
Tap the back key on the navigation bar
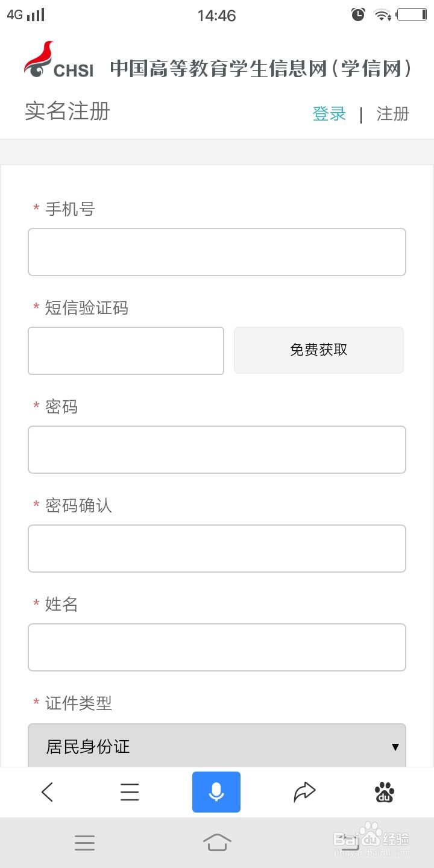(x=350, y=842)
